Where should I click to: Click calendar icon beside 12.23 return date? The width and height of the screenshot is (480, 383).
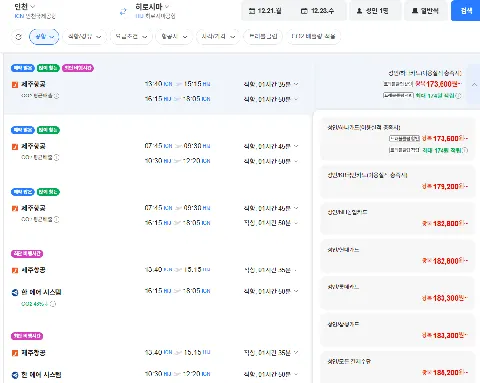(304, 11)
